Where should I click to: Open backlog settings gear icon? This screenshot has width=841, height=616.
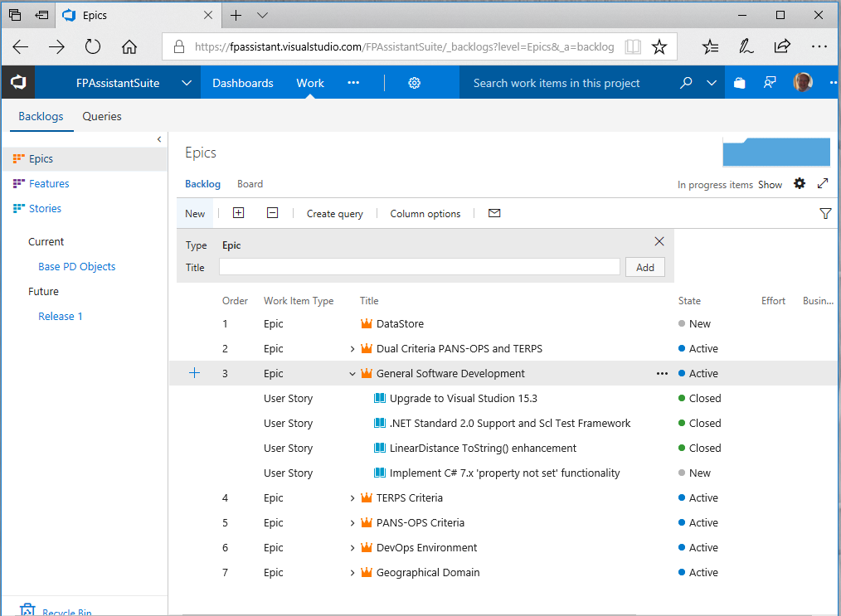pyautogui.click(x=800, y=184)
